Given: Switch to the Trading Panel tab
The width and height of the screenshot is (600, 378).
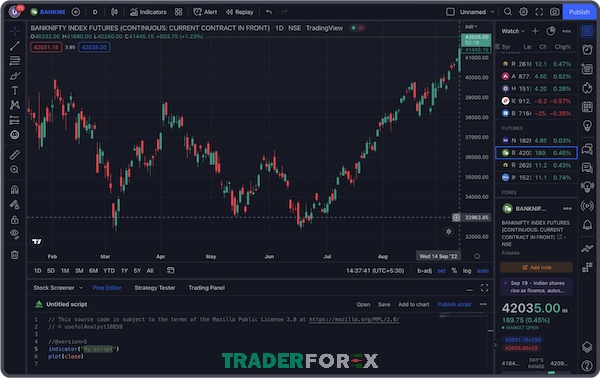Looking at the screenshot, I should 207,288.
